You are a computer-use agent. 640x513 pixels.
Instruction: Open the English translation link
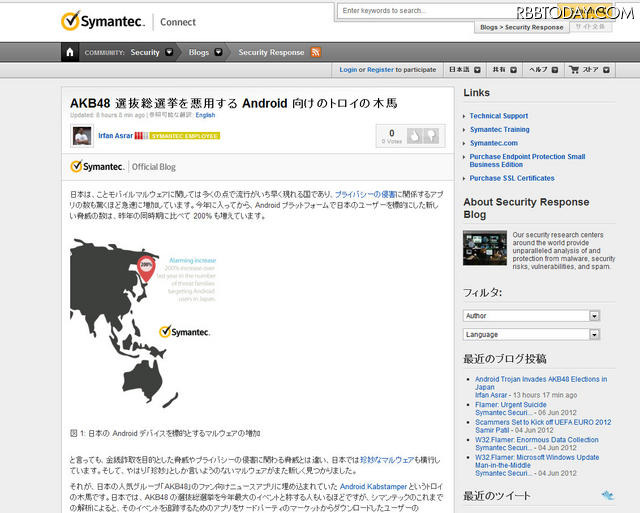click(205, 115)
